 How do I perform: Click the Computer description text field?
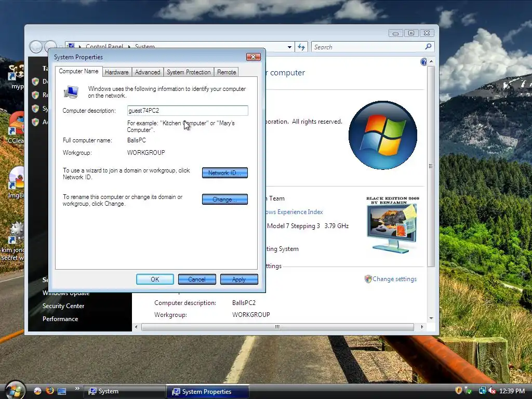pos(188,111)
